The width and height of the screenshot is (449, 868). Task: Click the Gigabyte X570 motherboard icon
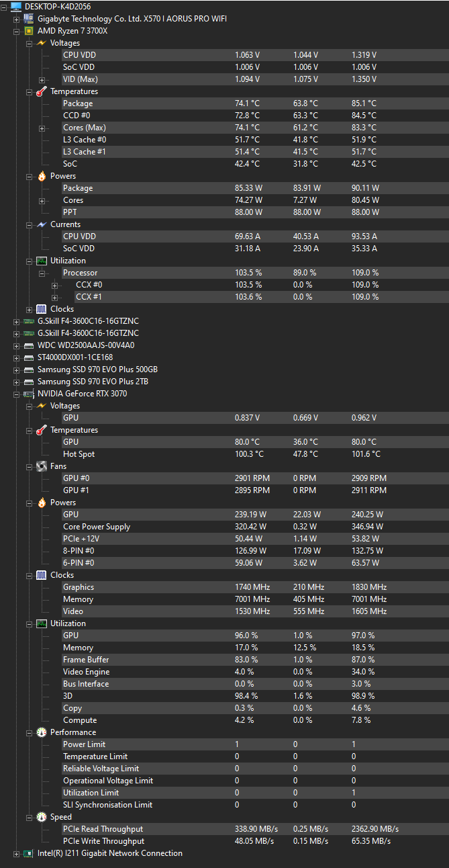(x=29, y=19)
